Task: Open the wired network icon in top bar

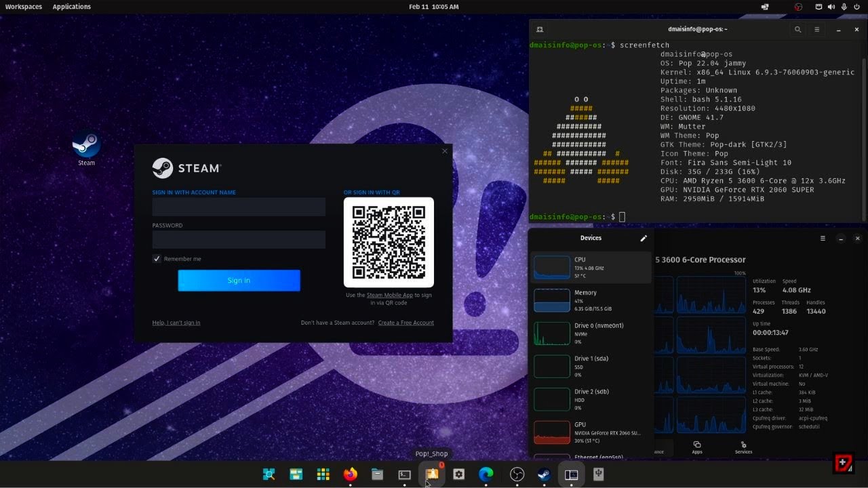Action: tap(818, 7)
